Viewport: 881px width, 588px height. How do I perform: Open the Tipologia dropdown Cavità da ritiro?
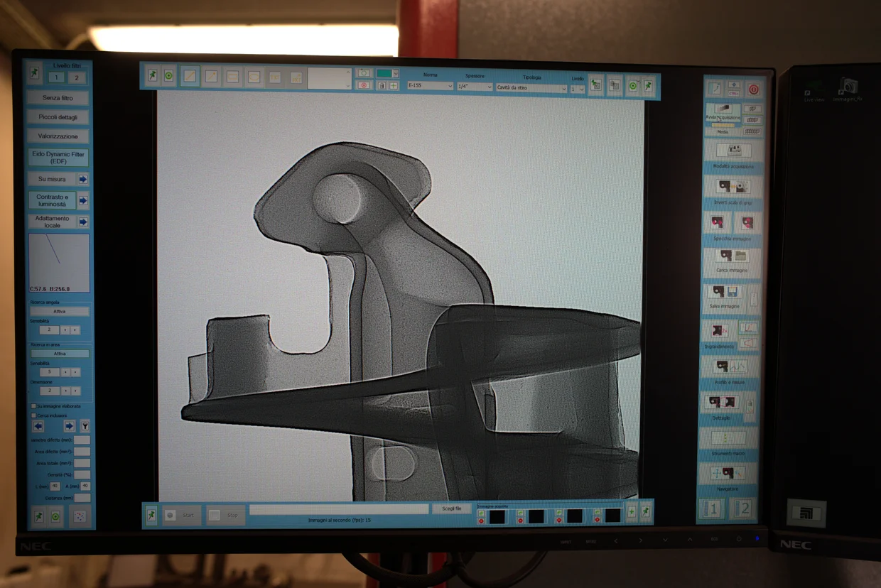(x=531, y=88)
